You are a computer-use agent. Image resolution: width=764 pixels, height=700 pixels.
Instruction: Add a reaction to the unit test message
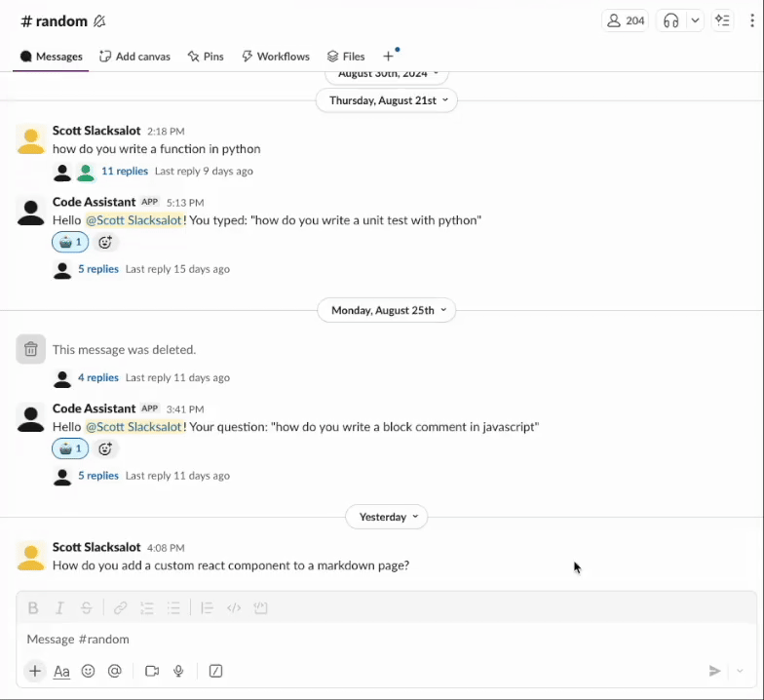[105, 243]
